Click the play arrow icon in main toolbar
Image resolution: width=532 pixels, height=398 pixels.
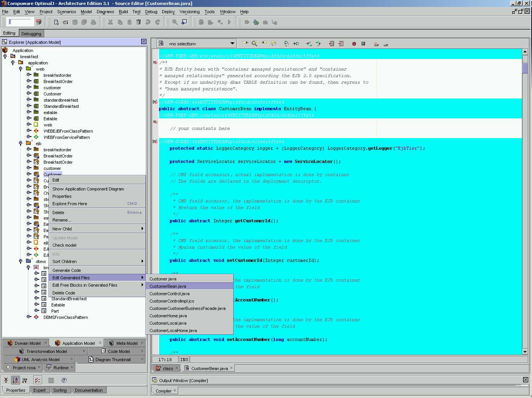click(229, 22)
